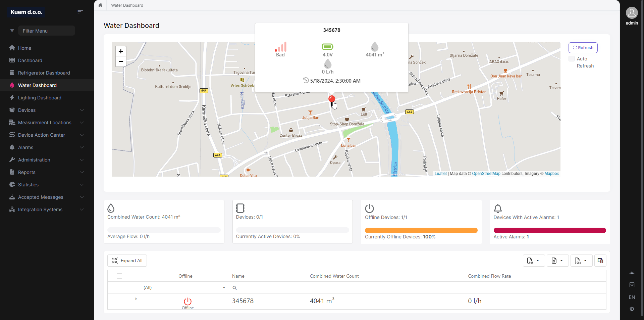
Task: Click the Name column filter field
Action: tap(268, 287)
